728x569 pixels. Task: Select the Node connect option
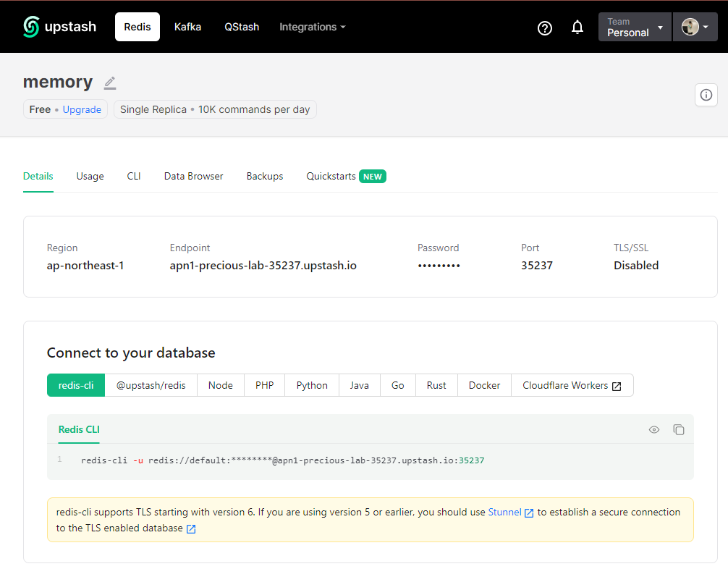(221, 385)
